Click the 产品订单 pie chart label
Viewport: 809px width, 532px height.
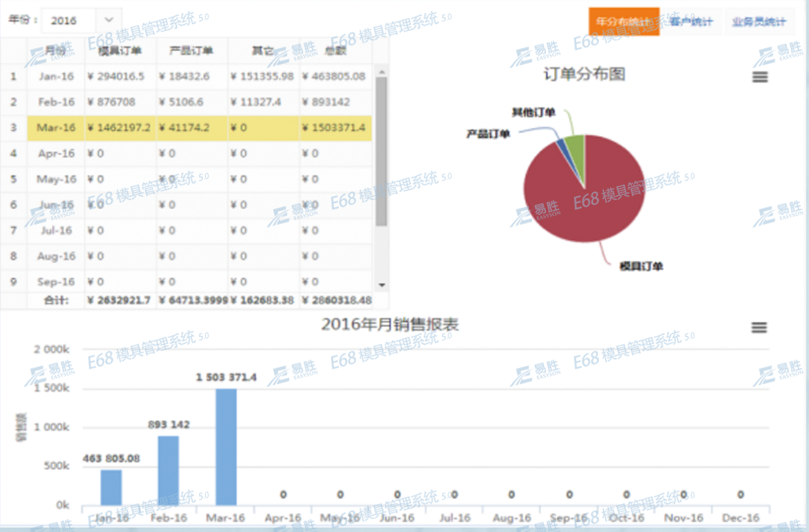click(488, 134)
